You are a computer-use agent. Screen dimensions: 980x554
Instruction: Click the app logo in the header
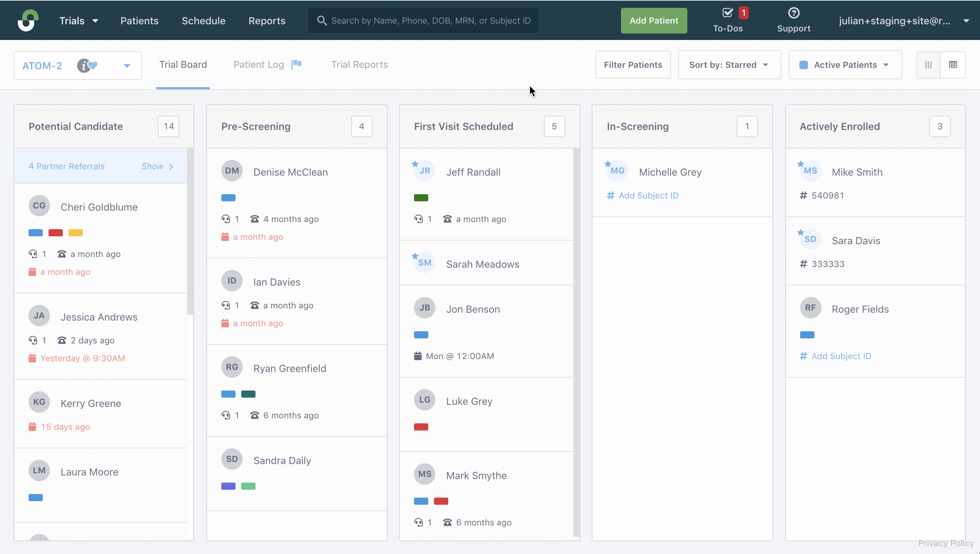point(28,20)
